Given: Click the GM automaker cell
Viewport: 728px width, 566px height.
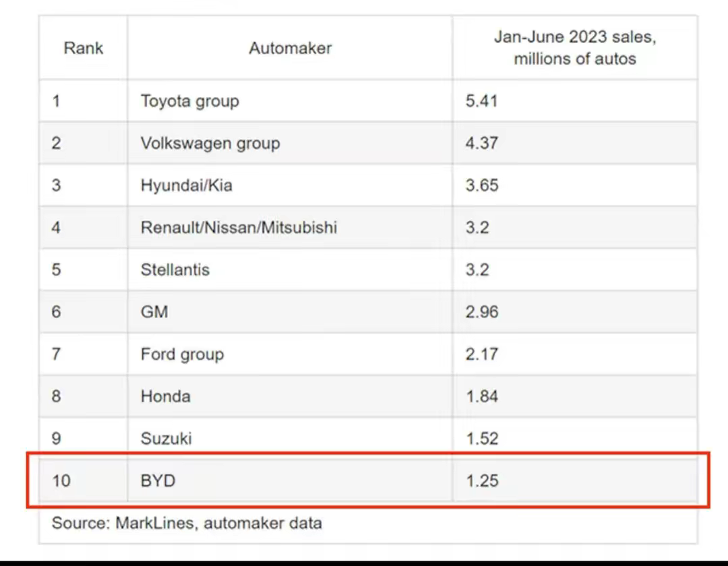Looking at the screenshot, I should 154,312.
